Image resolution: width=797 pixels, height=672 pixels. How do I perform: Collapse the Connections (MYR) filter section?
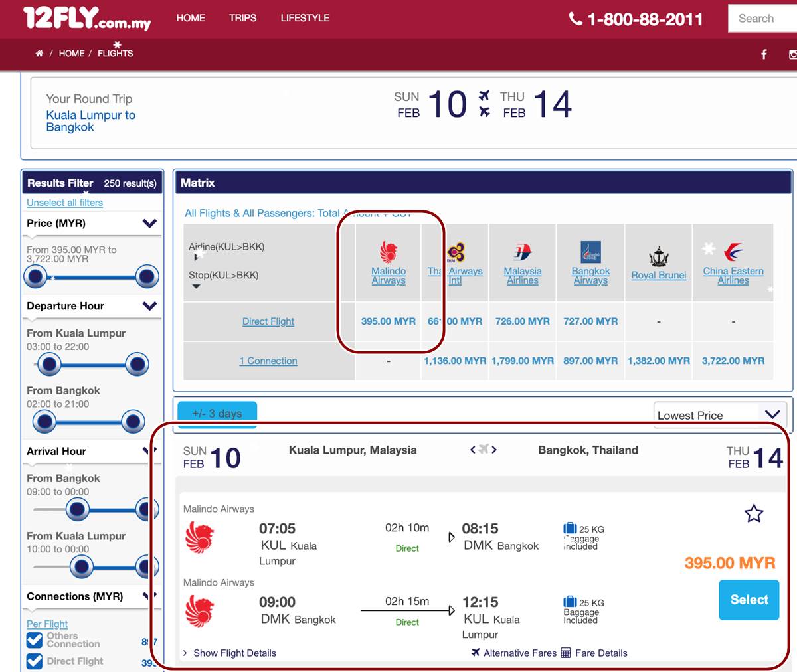tap(149, 596)
